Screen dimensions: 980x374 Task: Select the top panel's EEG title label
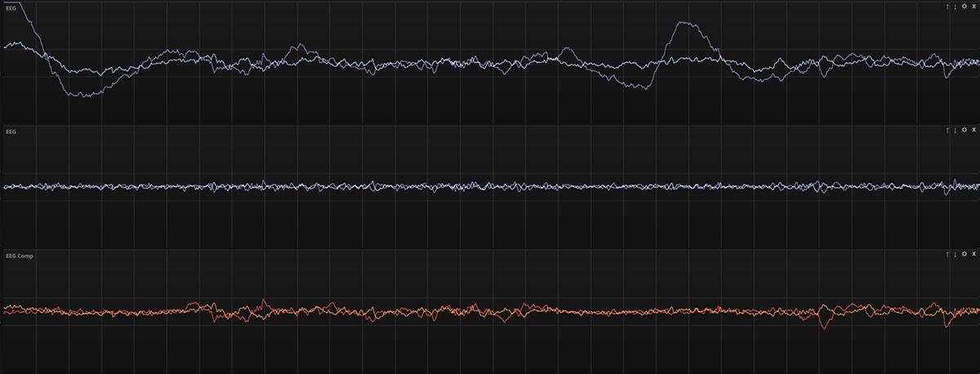[x=10, y=7]
